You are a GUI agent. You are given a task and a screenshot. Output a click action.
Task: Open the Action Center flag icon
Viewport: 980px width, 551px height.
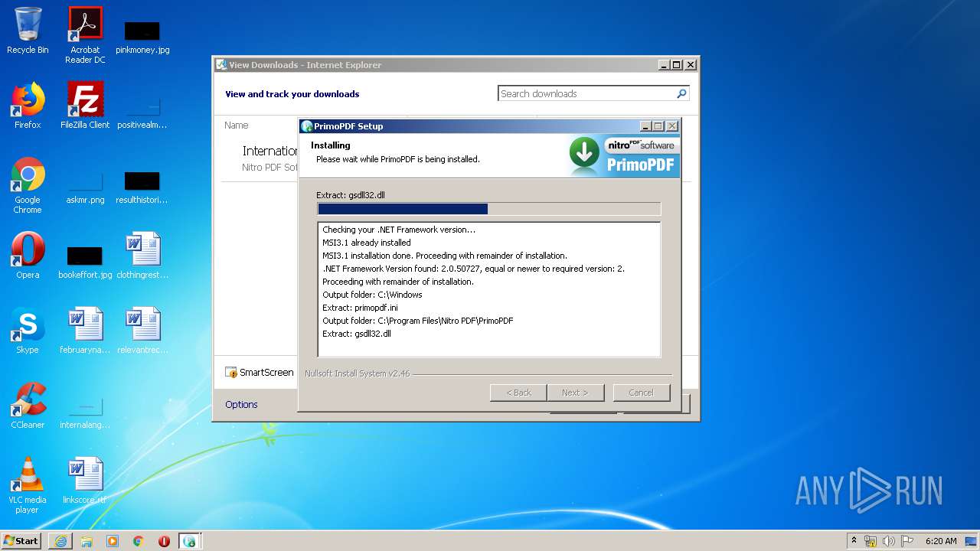coord(907,541)
